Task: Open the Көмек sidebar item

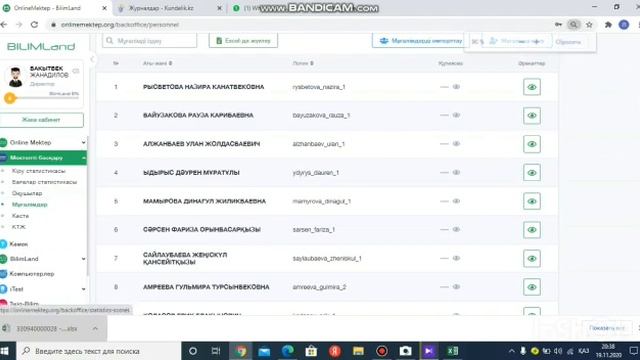Action: pyautogui.click(x=18, y=244)
